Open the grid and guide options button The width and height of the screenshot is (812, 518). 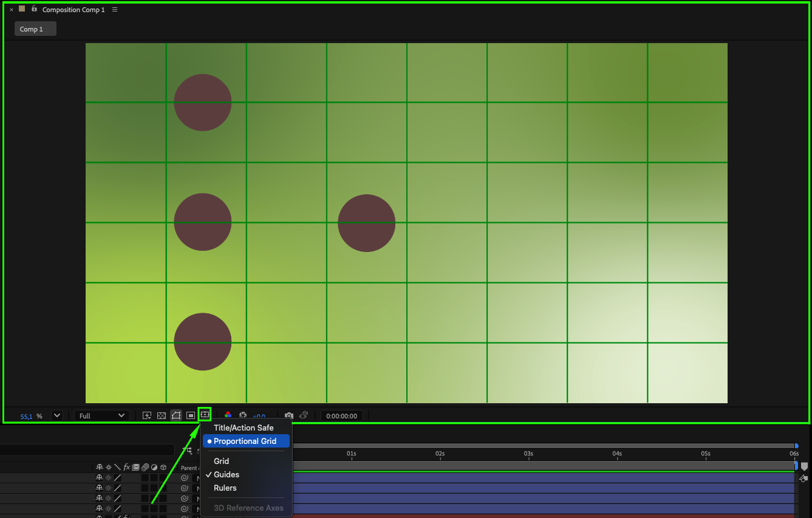click(205, 415)
